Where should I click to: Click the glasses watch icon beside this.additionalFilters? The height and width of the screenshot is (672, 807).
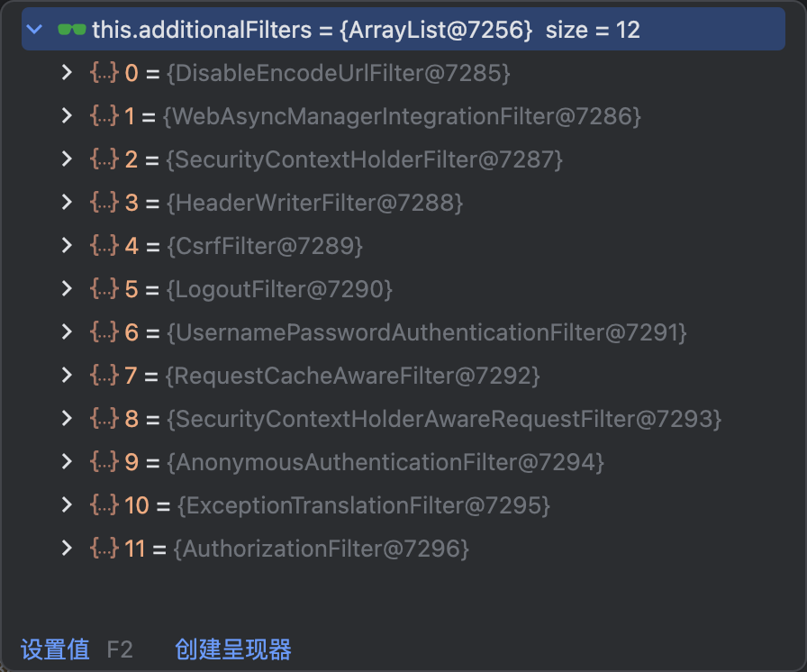coord(72,30)
